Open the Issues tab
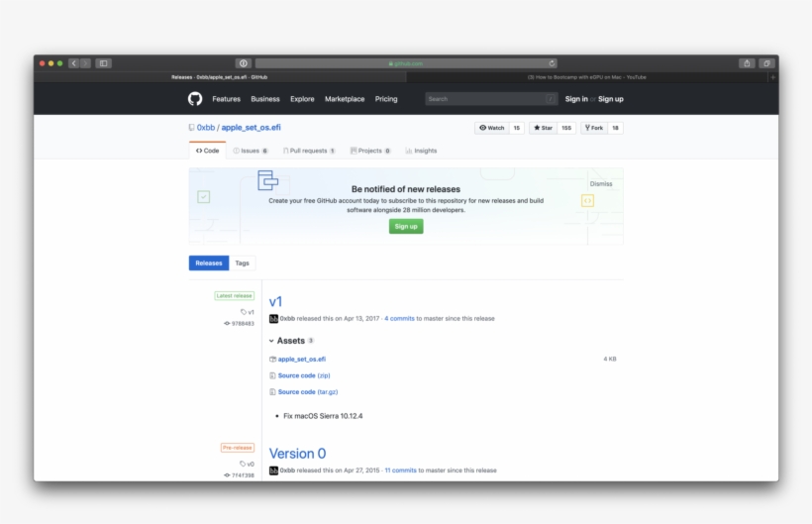Image resolution: width=812 pixels, height=524 pixels. click(251, 151)
